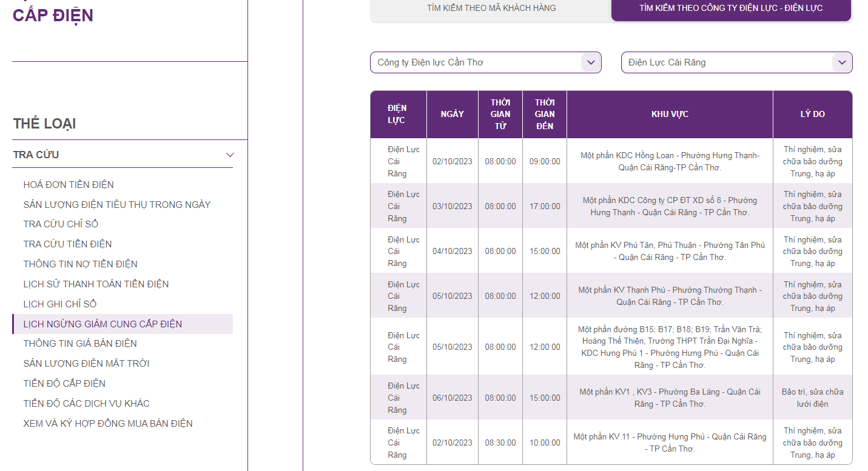Image resolution: width=868 pixels, height=471 pixels.
Task: Open Tra cứu chỉ số page
Action: tap(61, 224)
